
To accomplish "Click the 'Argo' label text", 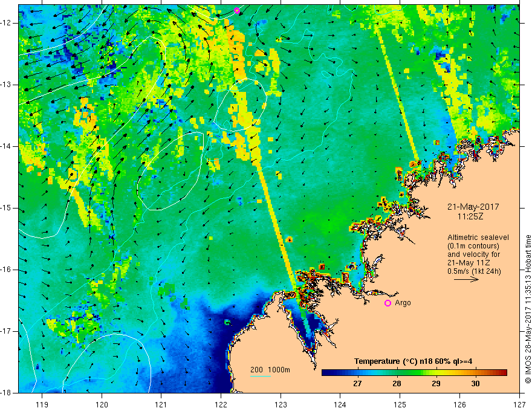I will point(403,303).
